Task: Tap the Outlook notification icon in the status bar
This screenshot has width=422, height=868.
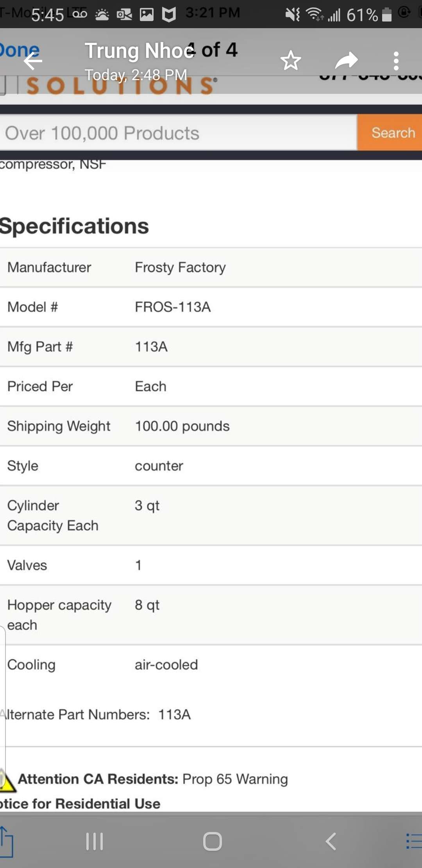Action: 124,15
